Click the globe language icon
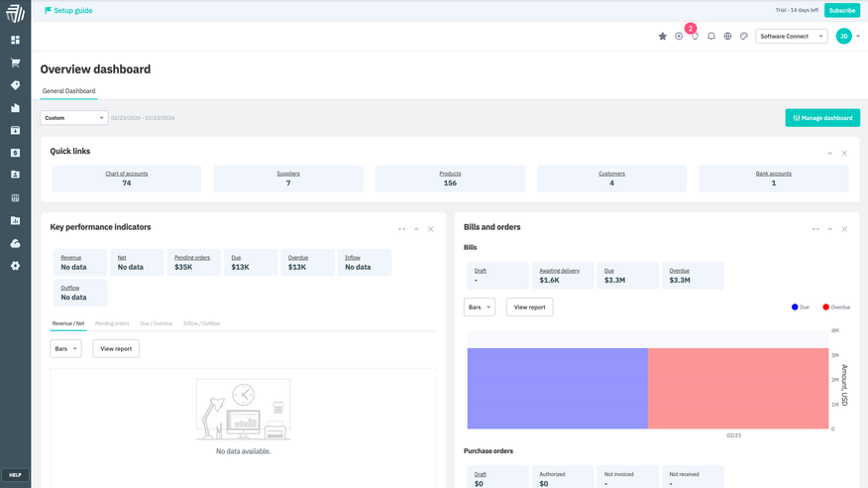 tap(727, 36)
